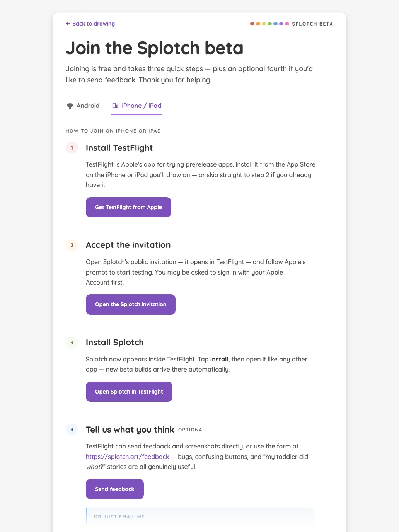
Task: Click the step 1 number badge
Action: coord(72,148)
